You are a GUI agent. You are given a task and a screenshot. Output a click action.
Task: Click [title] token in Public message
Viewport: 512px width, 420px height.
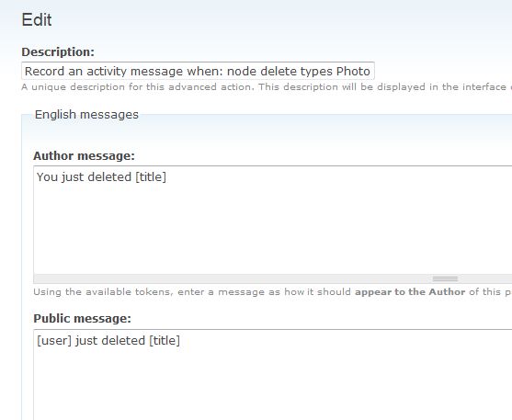click(165, 341)
